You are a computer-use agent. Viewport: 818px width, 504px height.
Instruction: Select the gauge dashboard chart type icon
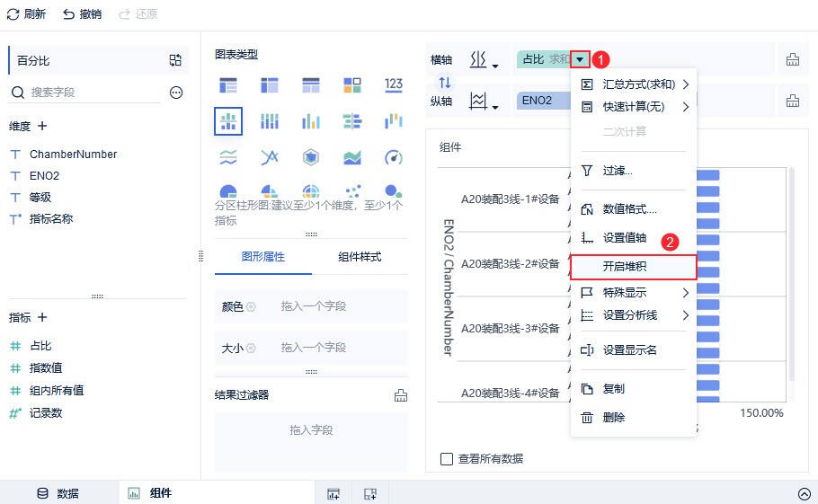pos(393,157)
